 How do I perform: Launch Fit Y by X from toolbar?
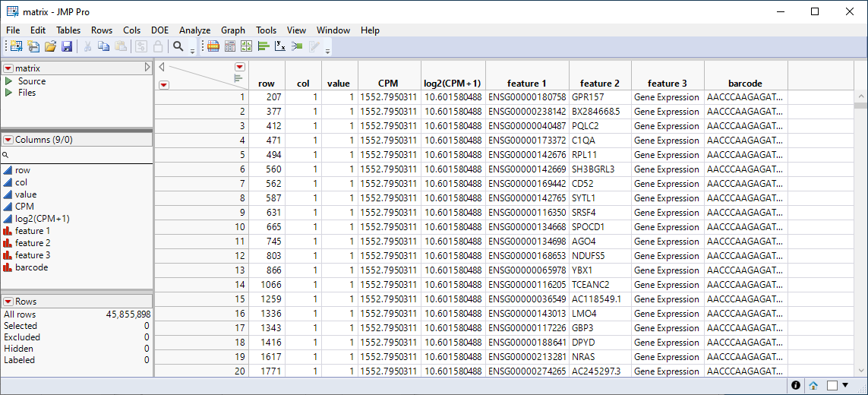point(279,46)
